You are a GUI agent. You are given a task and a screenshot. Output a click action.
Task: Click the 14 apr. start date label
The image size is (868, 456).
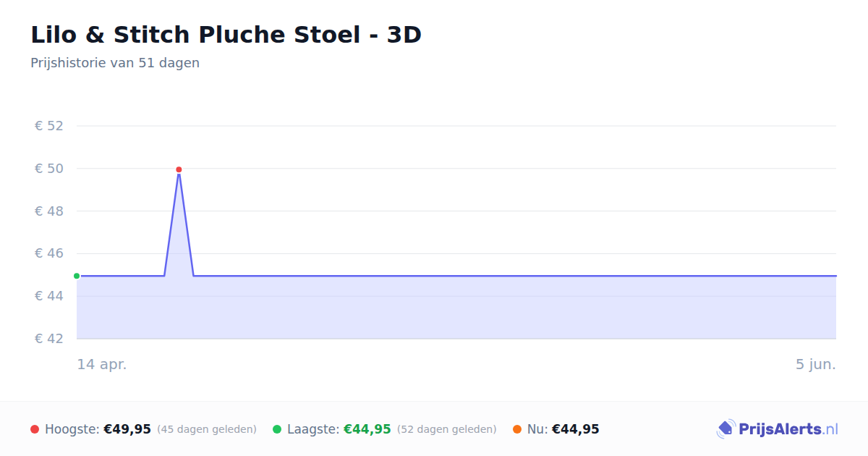pyautogui.click(x=102, y=364)
